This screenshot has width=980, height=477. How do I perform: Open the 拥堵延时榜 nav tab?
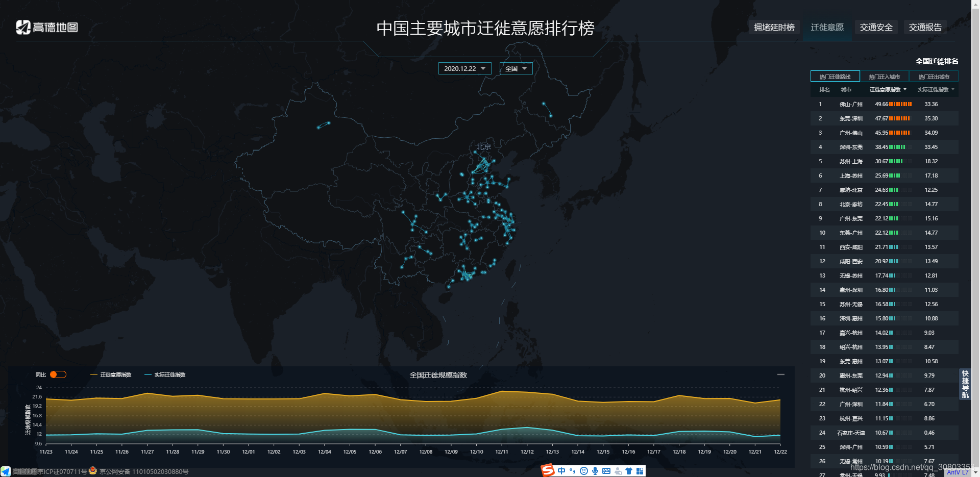point(774,28)
